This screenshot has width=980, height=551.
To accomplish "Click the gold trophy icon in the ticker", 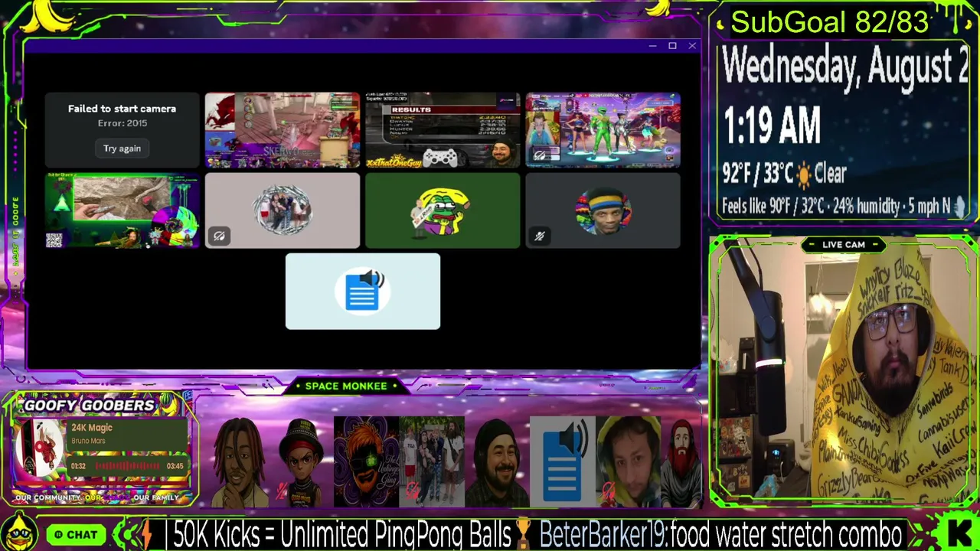I will pyautogui.click(x=524, y=533).
